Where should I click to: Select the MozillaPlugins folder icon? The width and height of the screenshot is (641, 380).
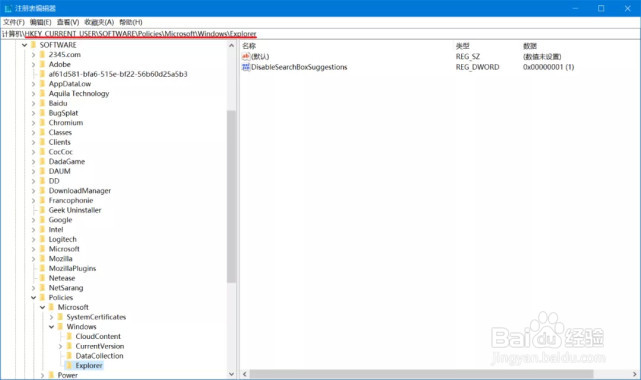[43, 268]
